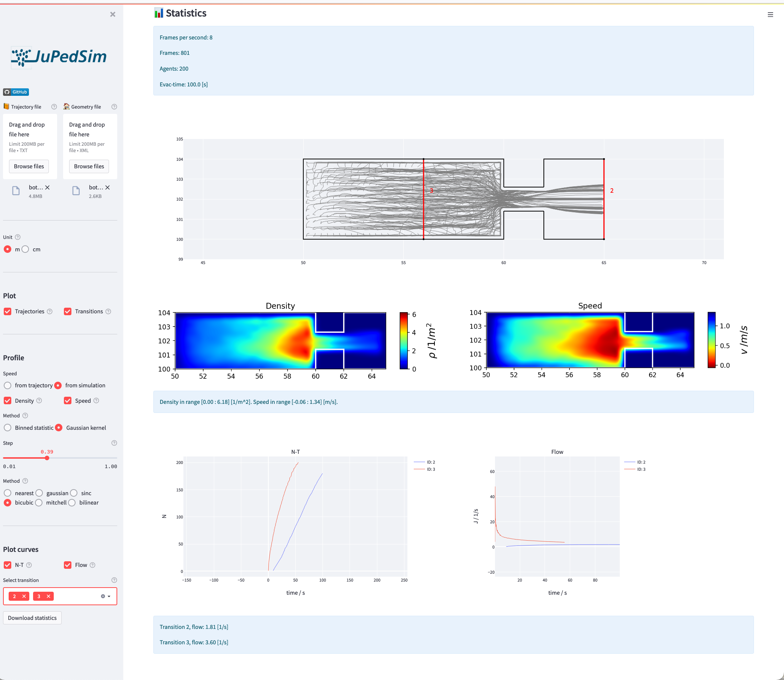
Task: Clear all selected transitions
Action: pos(103,597)
